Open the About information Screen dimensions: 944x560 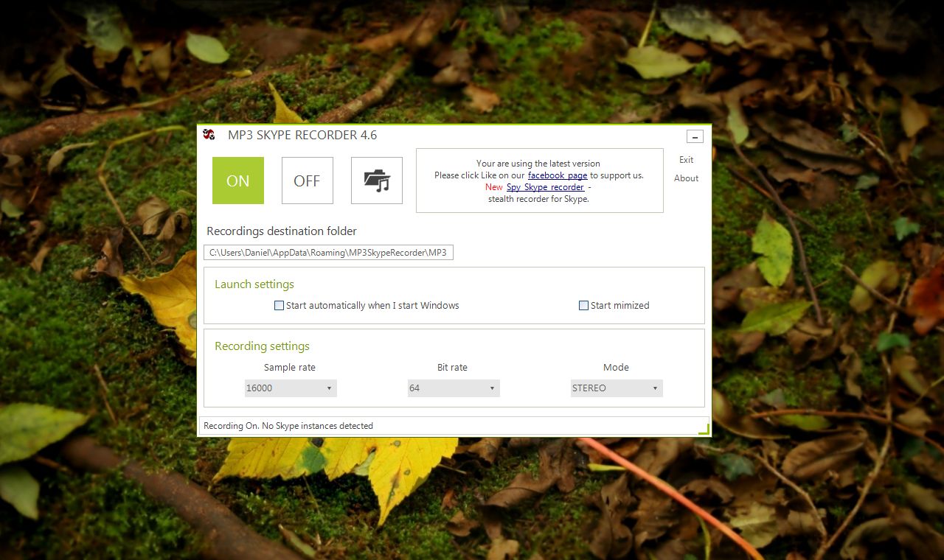(687, 178)
